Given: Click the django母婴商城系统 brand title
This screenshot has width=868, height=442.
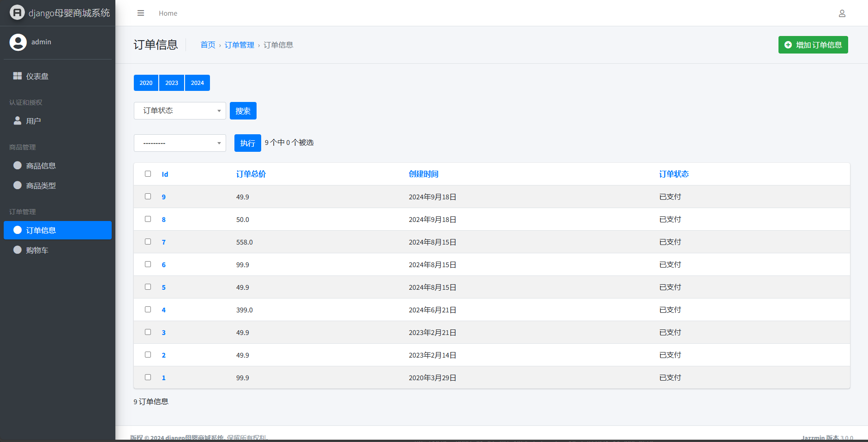Looking at the screenshot, I should tap(69, 13).
